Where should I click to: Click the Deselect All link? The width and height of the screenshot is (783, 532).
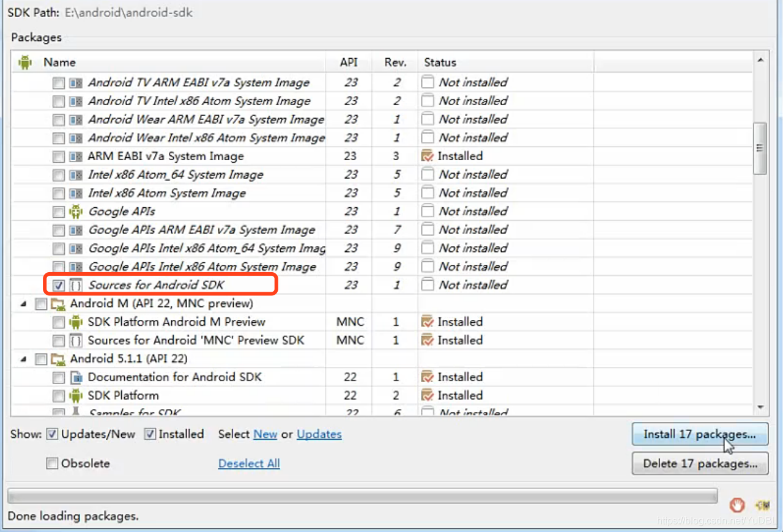(249, 464)
